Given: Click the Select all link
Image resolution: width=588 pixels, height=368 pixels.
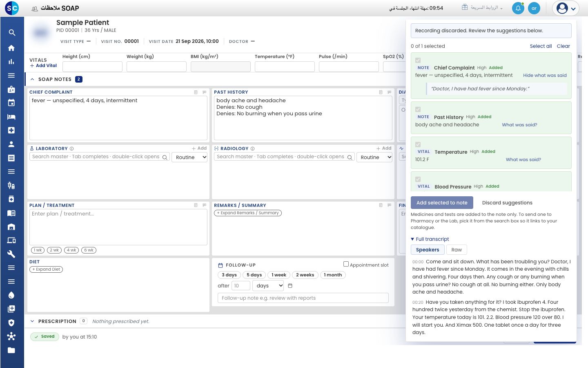Looking at the screenshot, I should (x=541, y=46).
